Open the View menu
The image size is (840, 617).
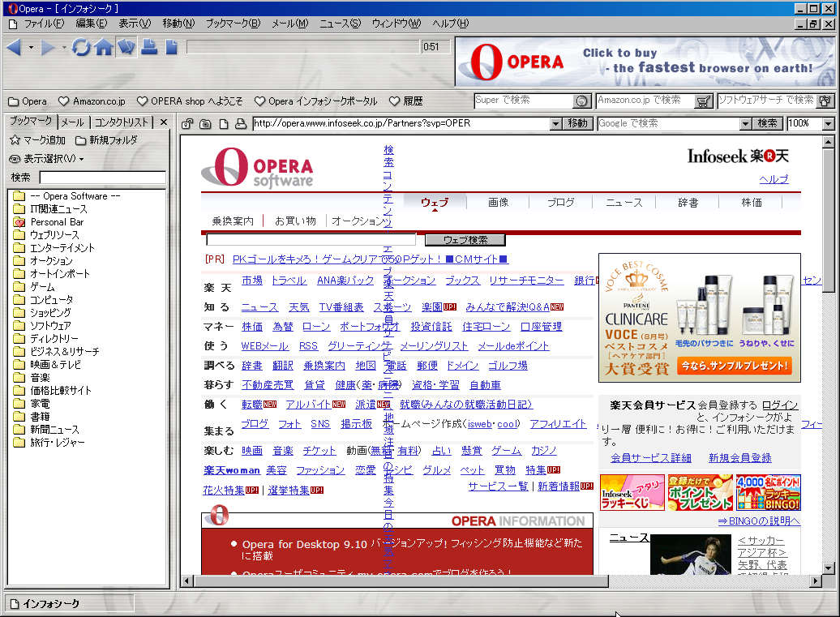point(135,24)
